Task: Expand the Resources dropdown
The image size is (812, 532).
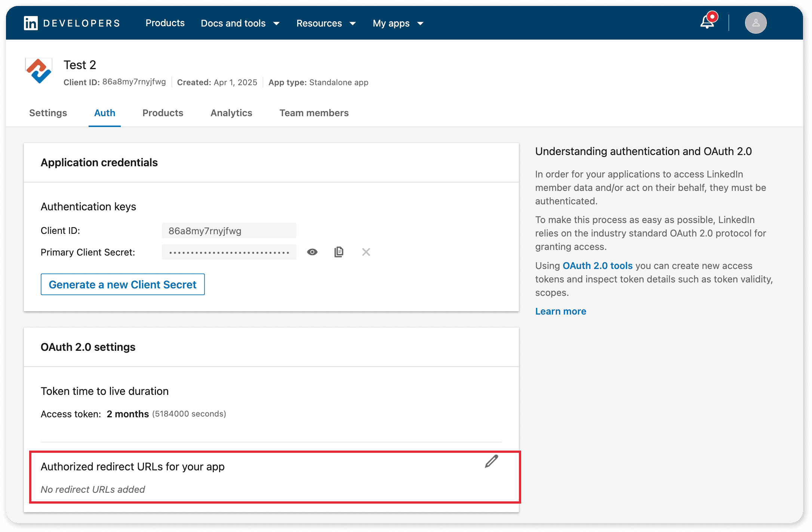Action: (x=326, y=23)
